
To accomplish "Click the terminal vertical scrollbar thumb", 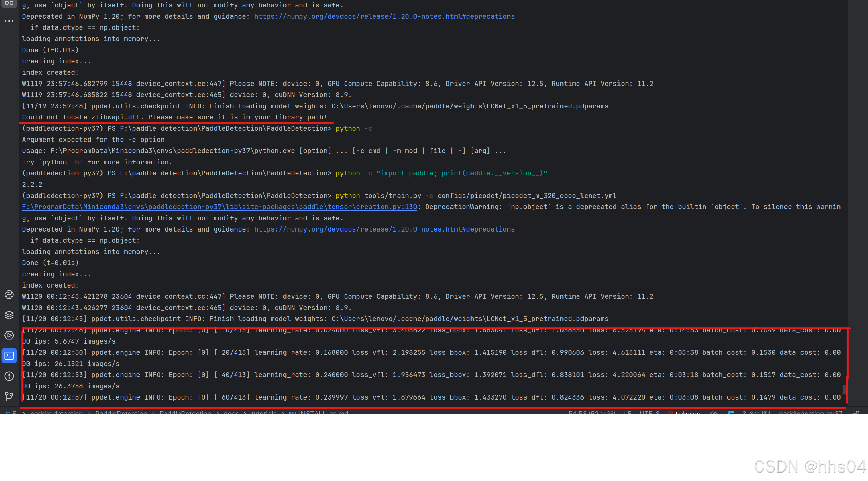I will (844, 389).
